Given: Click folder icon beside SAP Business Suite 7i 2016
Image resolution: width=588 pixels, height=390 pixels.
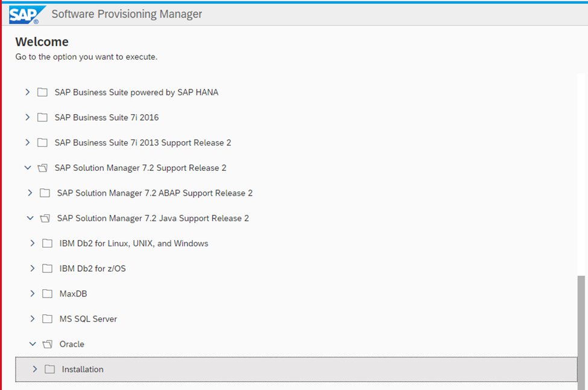Looking at the screenshot, I should click(x=42, y=118).
